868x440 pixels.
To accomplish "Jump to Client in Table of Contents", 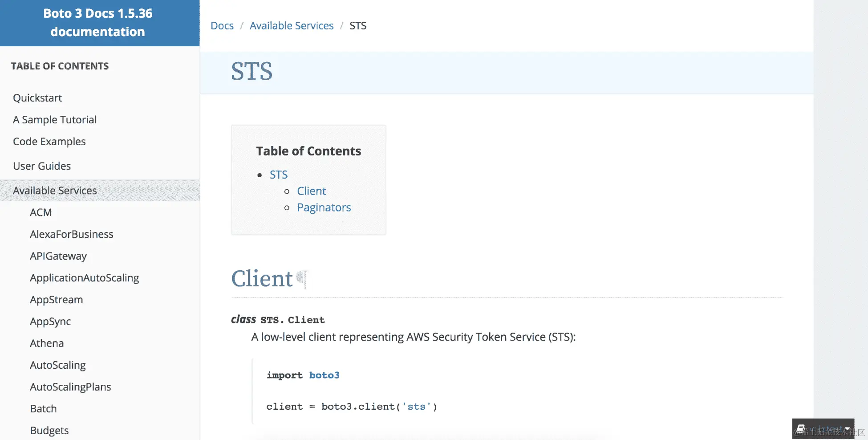I will click(312, 191).
